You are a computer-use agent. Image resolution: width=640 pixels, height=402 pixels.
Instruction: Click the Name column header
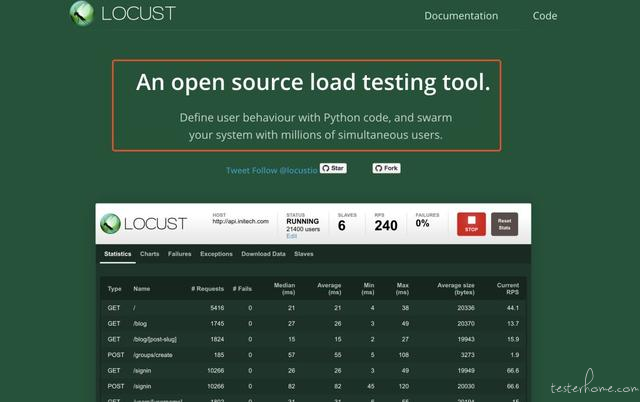click(142, 289)
